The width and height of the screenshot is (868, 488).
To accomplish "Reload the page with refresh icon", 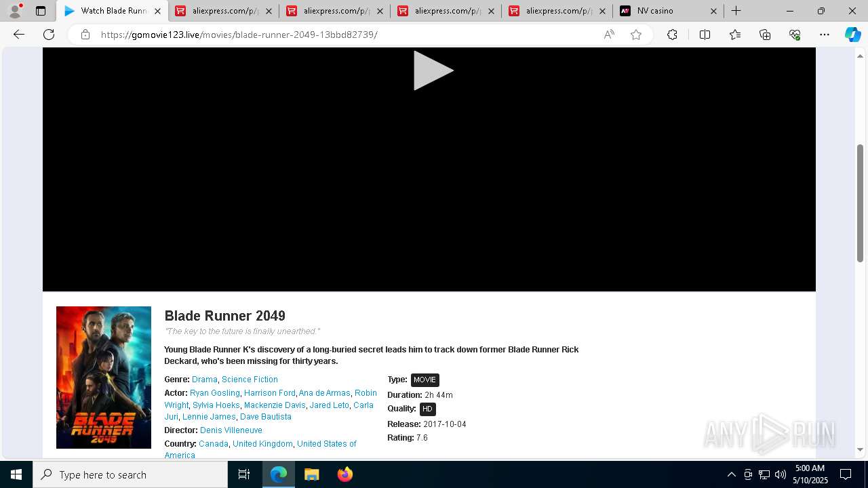I will [x=49, y=35].
